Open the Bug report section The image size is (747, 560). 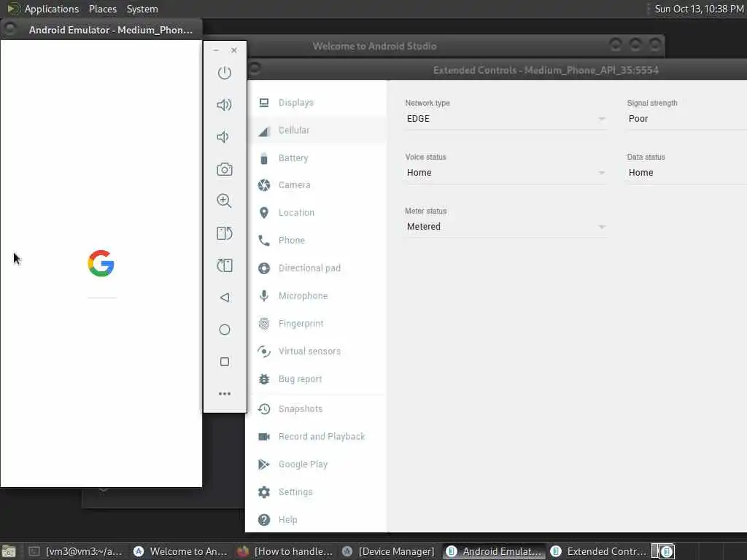click(x=317, y=379)
